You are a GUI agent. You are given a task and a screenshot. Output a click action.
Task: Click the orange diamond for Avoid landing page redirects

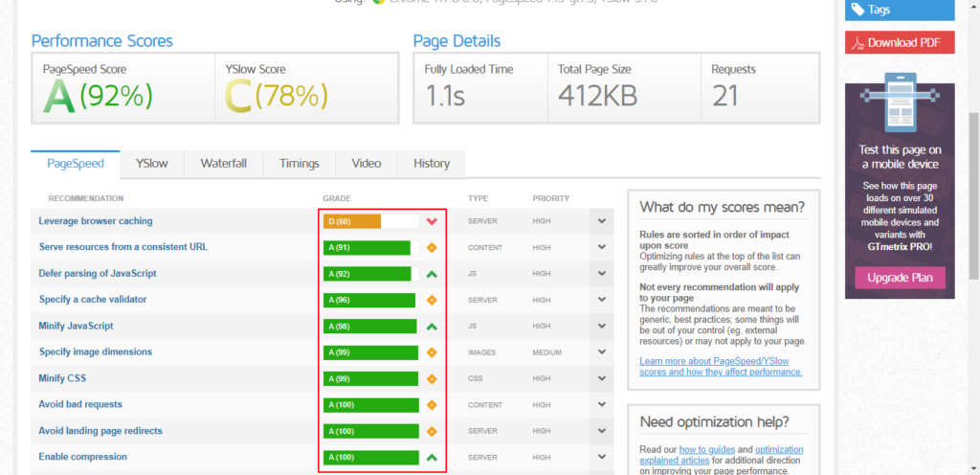[432, 431]
